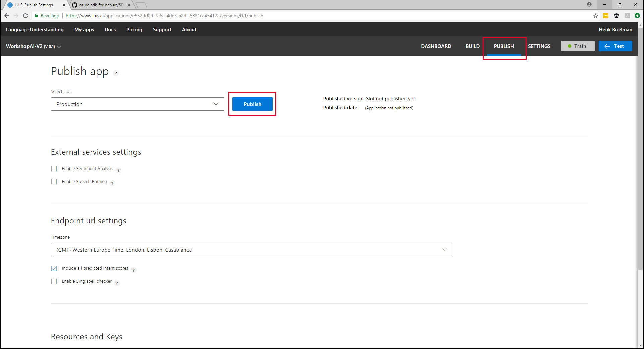Screen dimensions: 644x349
Task: Enable Speech Priming checkbox
Action: [54, 182]
